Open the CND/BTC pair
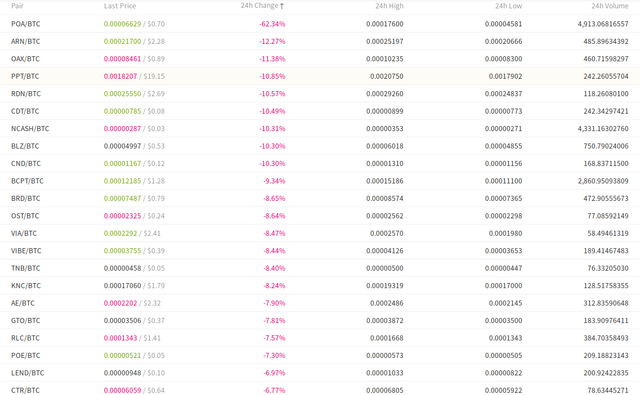Screen dimensions: 640x395 tap(26, 164)
